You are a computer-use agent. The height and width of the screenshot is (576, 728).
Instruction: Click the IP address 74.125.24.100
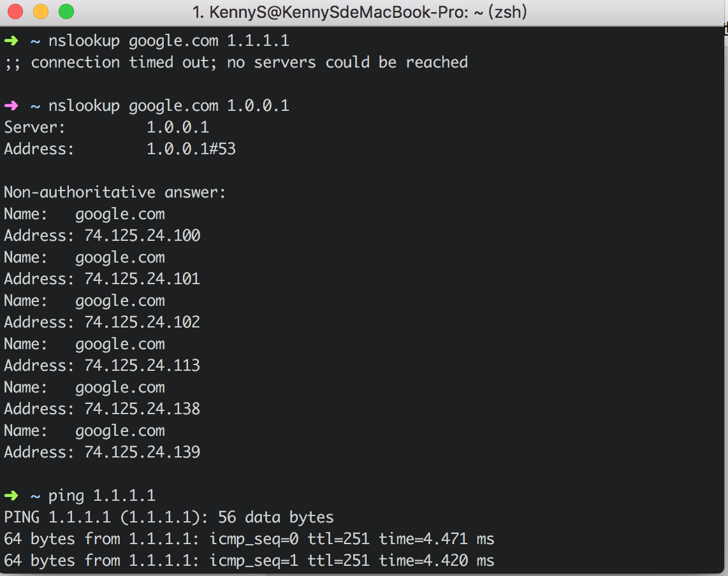coord(142,236)
